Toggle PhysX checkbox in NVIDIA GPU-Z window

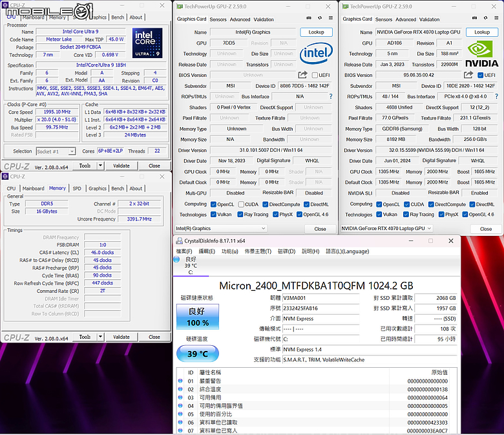[441, 215]
